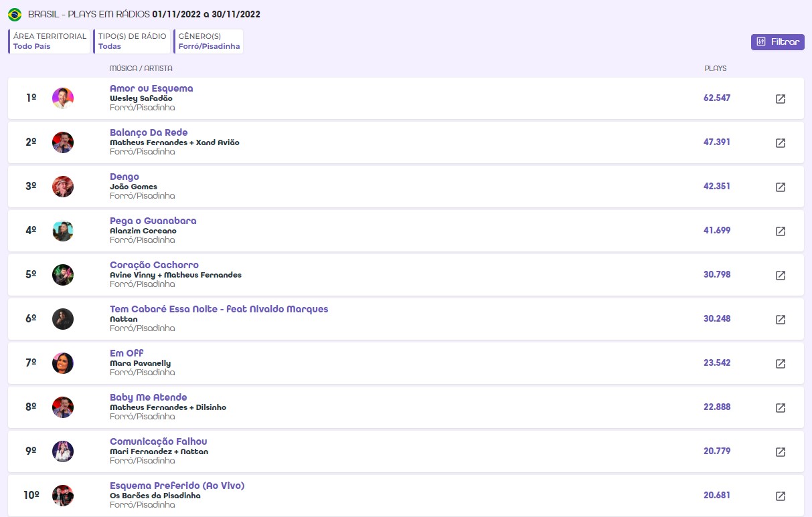The height and width of the screenshot is (517, 812).
Task: Click artist name Mari Fernandez + Nattan
Action: pyautogui.click(x=159, y=451)
